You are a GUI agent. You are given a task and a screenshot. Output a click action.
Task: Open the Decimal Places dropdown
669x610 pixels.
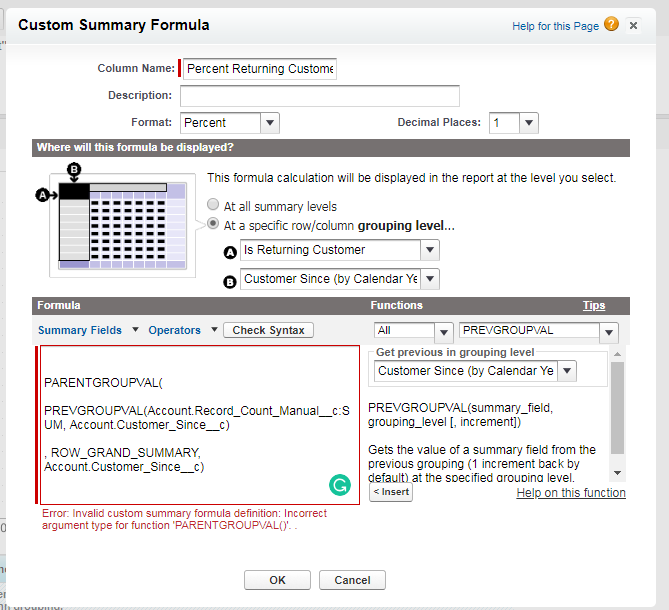pyautogui.click(x=514, y=123)
